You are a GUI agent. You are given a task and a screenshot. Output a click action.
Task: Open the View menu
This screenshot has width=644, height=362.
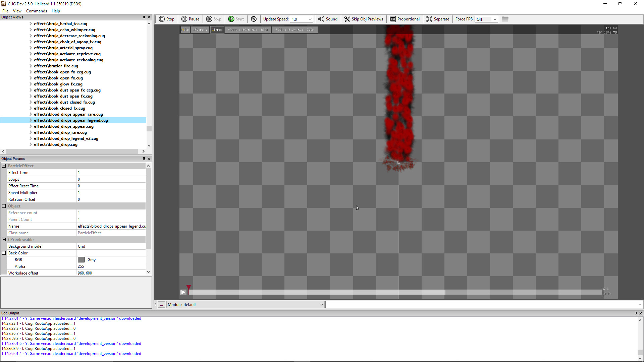[17, 11]
